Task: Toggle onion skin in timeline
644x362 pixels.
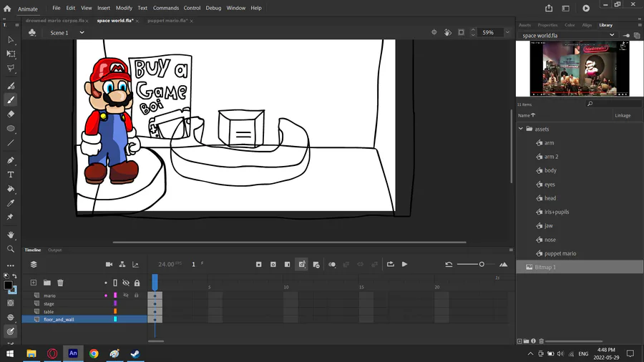Action: (332, 264)
